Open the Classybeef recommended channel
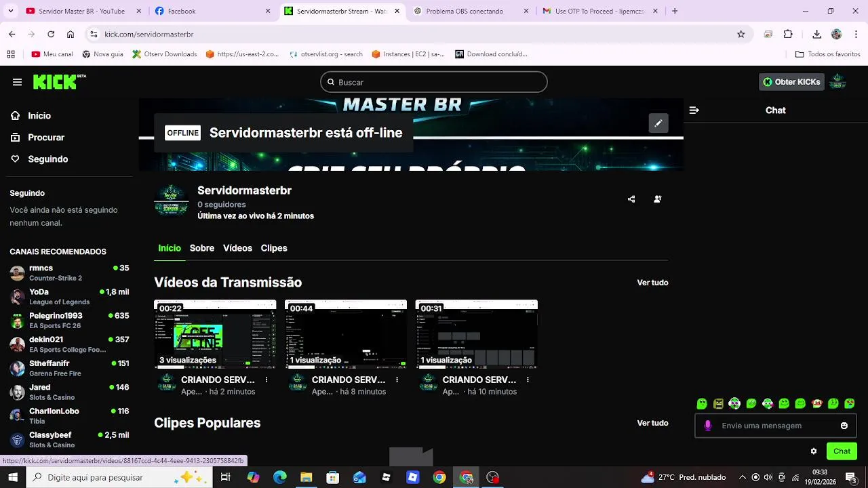868x488 pixels. click(69, 440)
